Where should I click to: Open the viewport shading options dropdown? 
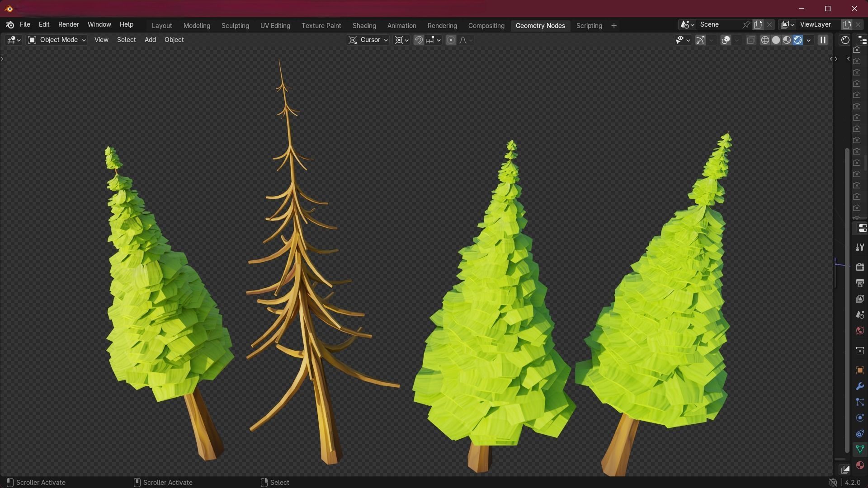(x=809, y=40)
